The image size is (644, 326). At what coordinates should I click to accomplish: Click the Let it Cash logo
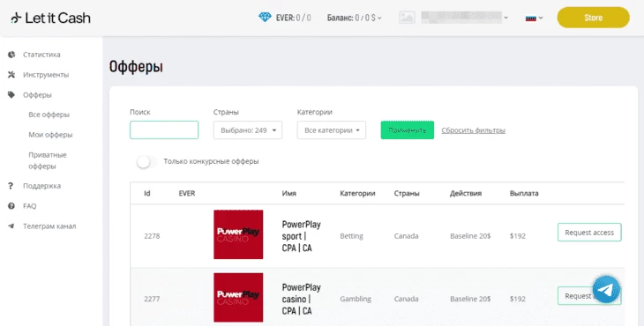pos(50,18)
